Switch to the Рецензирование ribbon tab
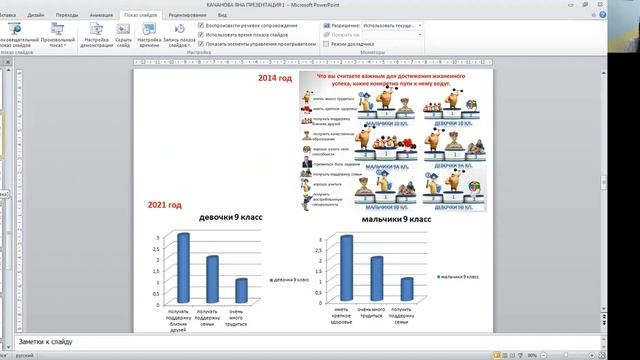The width and height of the screenshot is (640, 360). [187, 15]
